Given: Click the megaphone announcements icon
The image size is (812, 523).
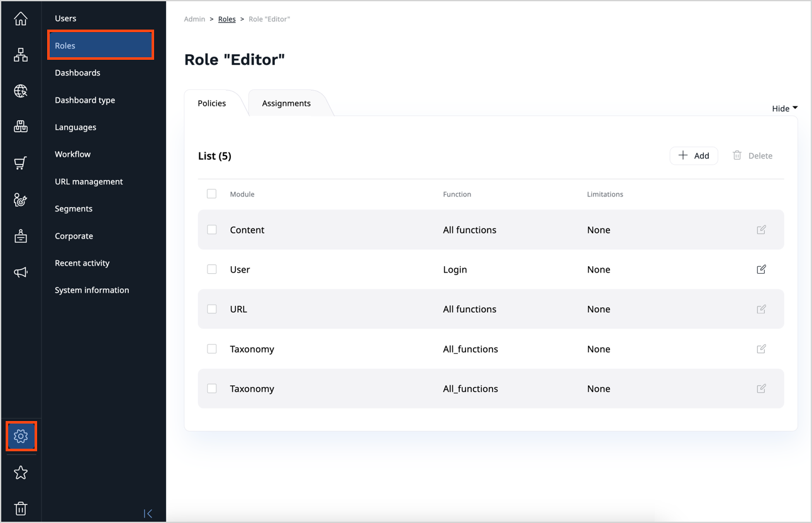Looking at the screenshot, I should pyautogui.click(x=21, y=272).
